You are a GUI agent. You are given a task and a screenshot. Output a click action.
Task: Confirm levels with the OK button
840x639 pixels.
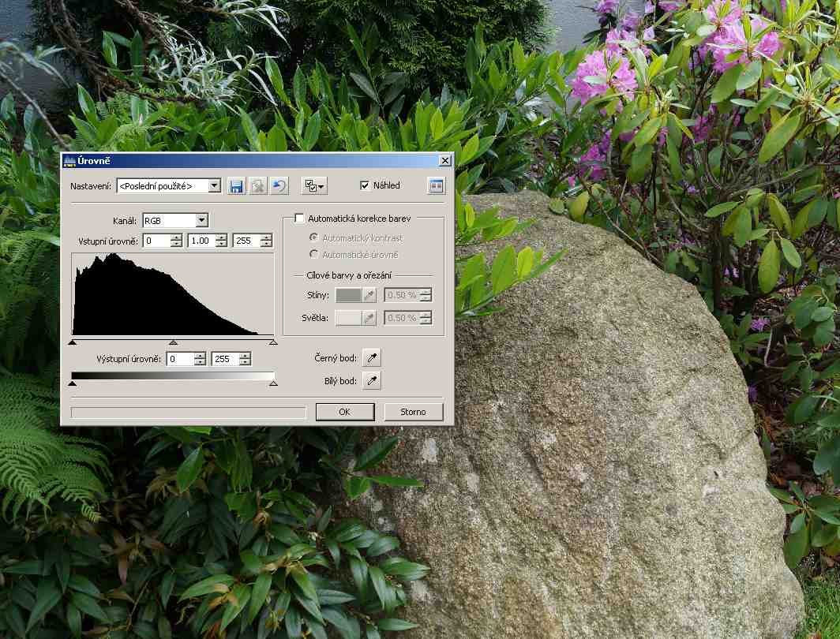coord(344,412)
